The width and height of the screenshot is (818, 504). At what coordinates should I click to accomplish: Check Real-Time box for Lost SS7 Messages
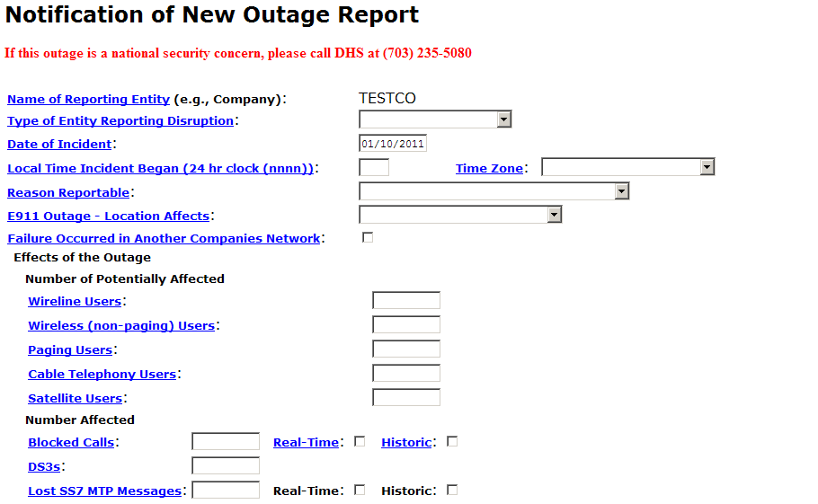point(360,490)
